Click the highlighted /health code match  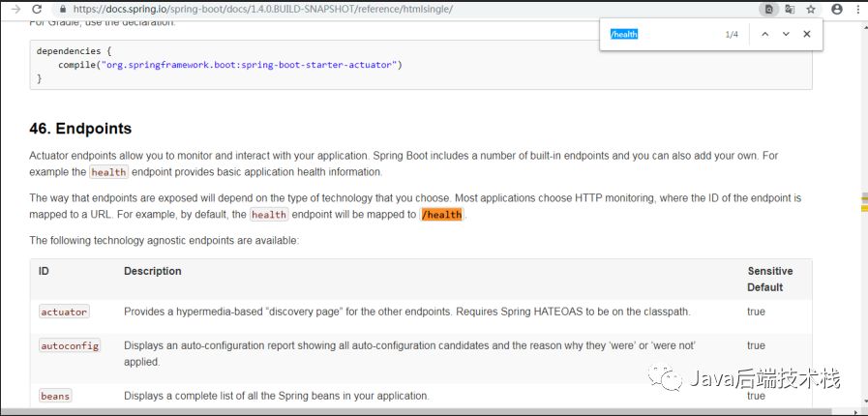pyautogui.click(x=442, y=215)
